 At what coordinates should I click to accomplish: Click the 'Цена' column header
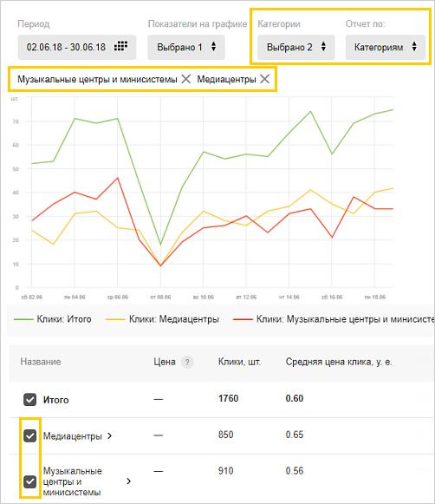tap(165, 362)
